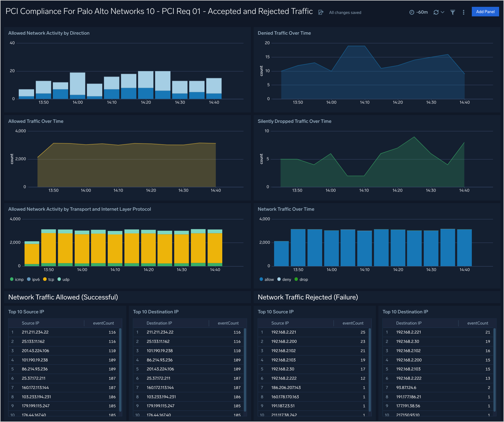
Task: Open the three-dot options menu
Action: (464, 12)
